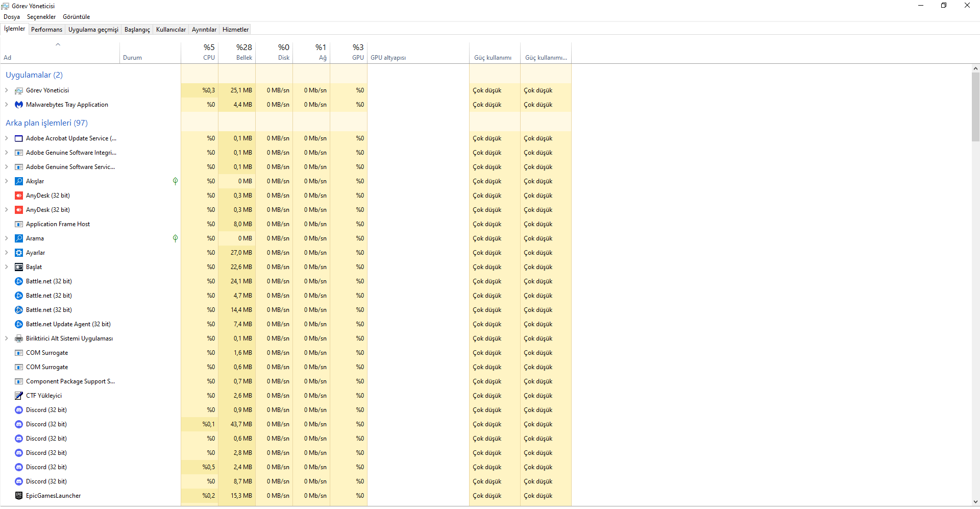Expand Adobe Genuine Software Servic... process

6,167
